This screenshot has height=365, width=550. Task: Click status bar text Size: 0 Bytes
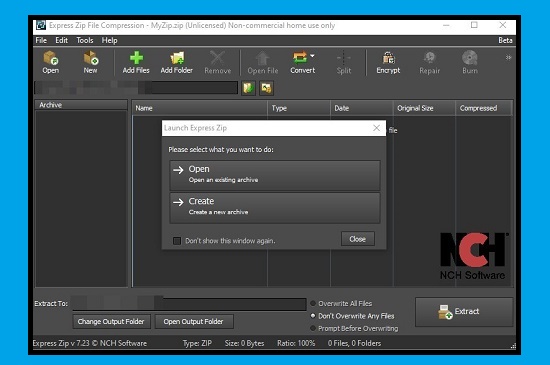[x=244, y=343]
